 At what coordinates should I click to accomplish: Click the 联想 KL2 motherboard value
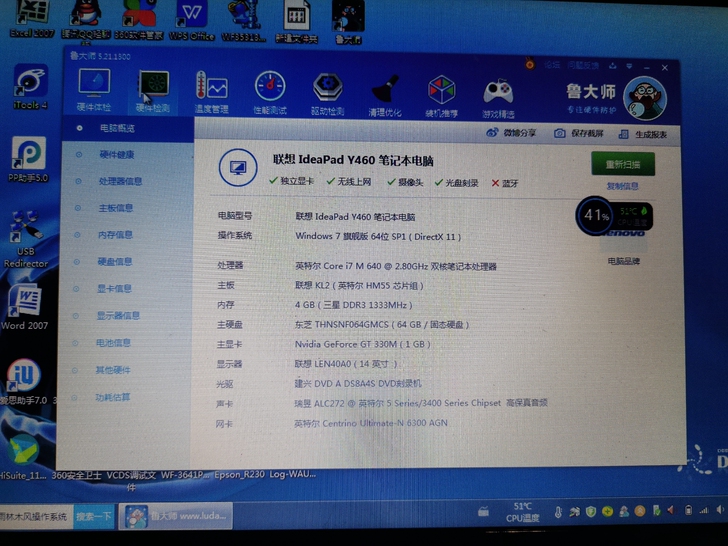click(x=359, y=286)
